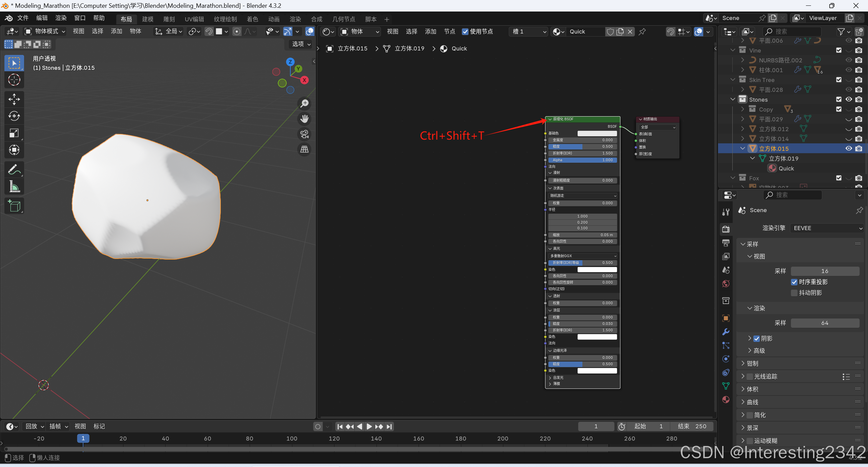
Task: Click the Add Cube tool icon
Action: click(x=14, y=206)
